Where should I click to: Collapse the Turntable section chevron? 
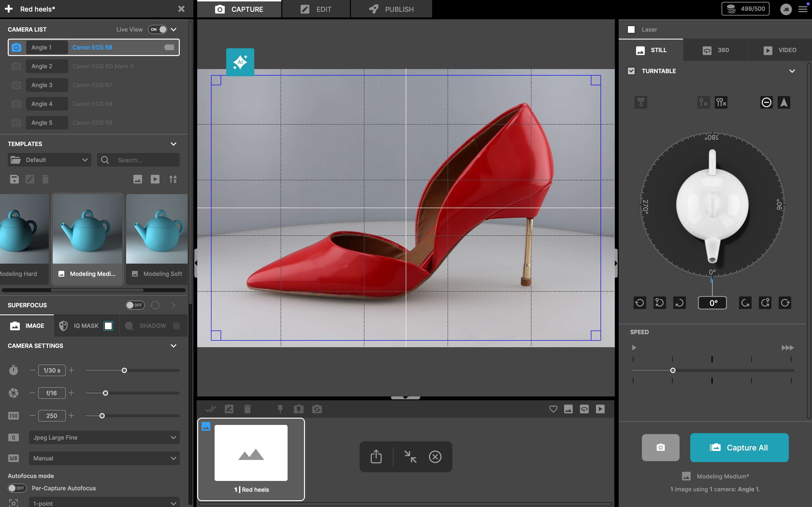tap(792, 71)
